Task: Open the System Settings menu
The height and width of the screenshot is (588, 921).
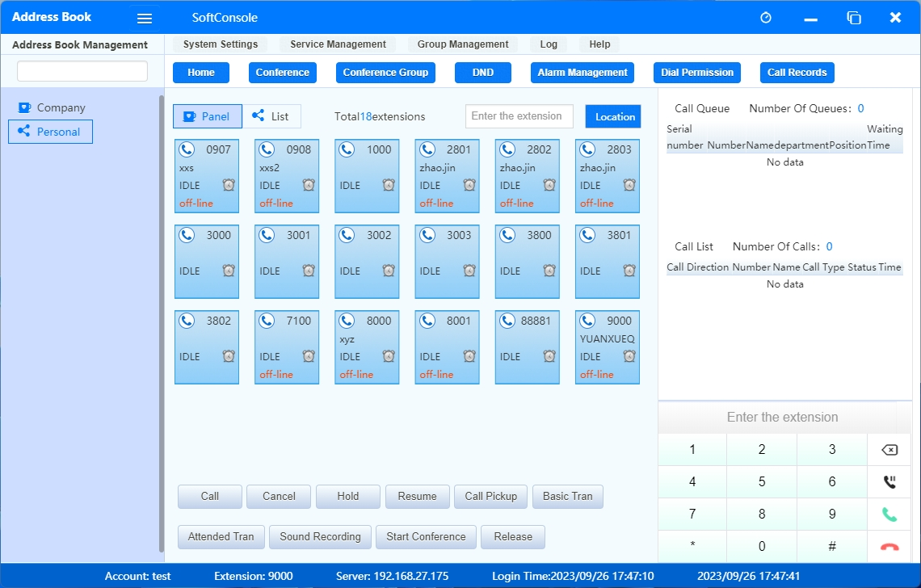Action: coord(221,44)
